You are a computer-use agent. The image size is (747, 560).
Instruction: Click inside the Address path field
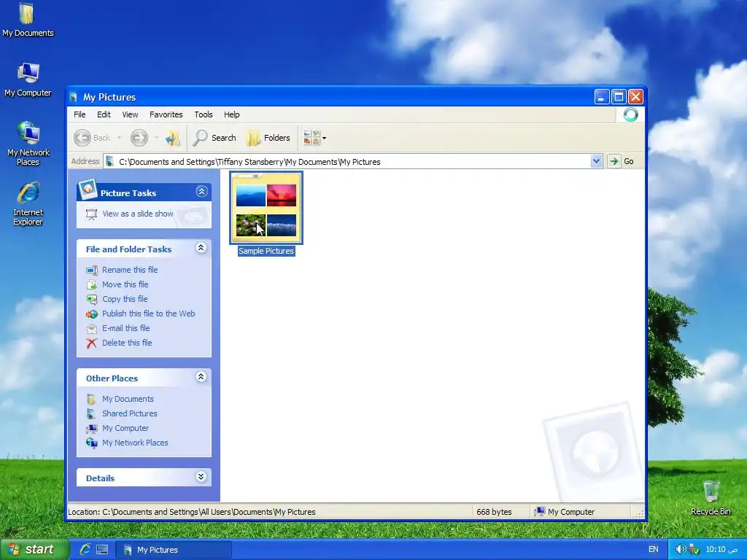[x=352, y=162]
